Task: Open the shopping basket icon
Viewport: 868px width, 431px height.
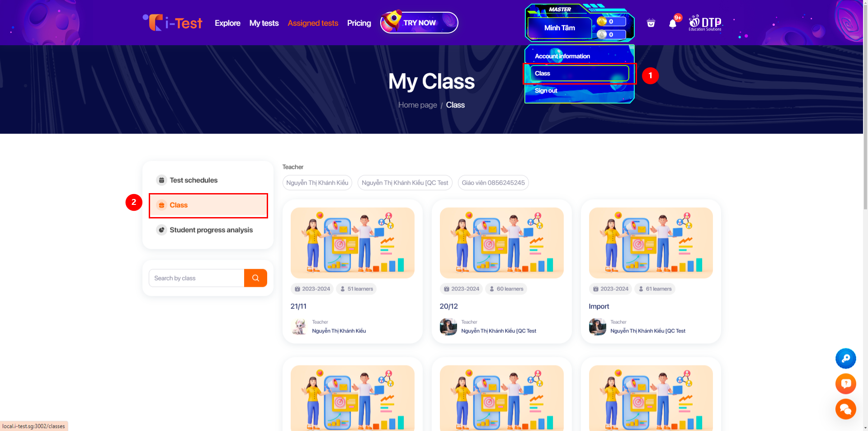Action: coord(651,23)
